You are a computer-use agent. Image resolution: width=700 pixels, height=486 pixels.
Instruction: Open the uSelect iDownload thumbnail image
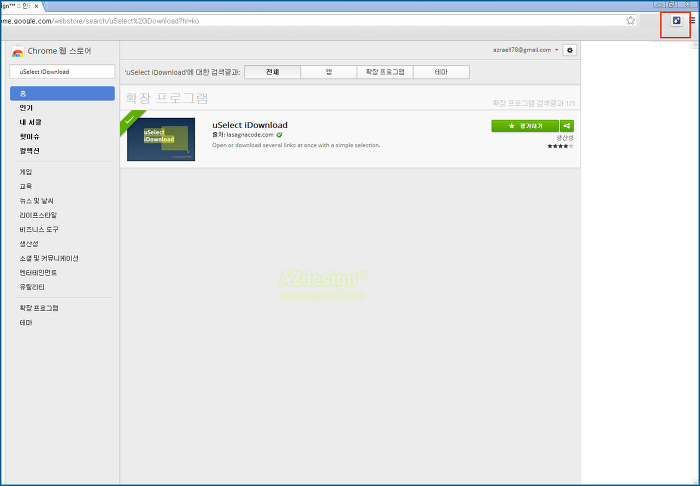161,139
